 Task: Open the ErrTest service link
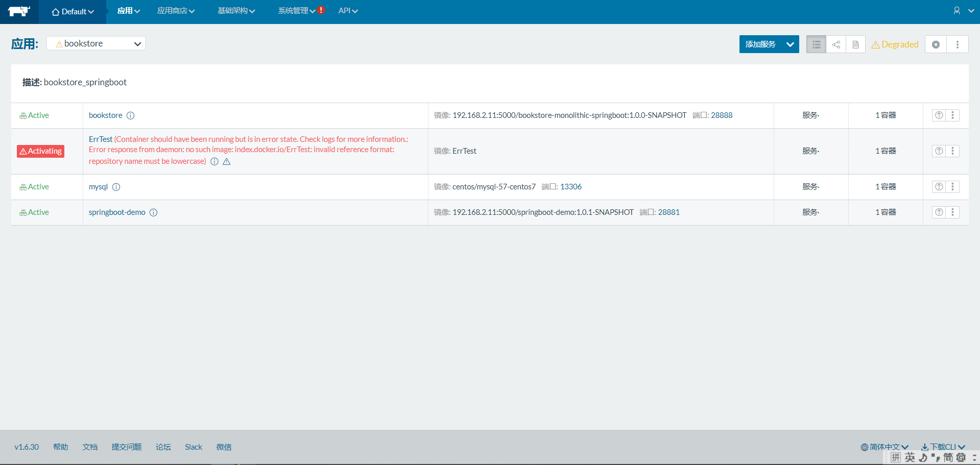pos(101,139)
